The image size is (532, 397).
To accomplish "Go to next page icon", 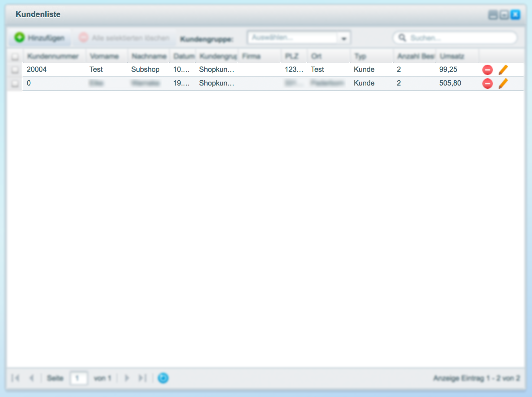I will [x=127, y=378].
